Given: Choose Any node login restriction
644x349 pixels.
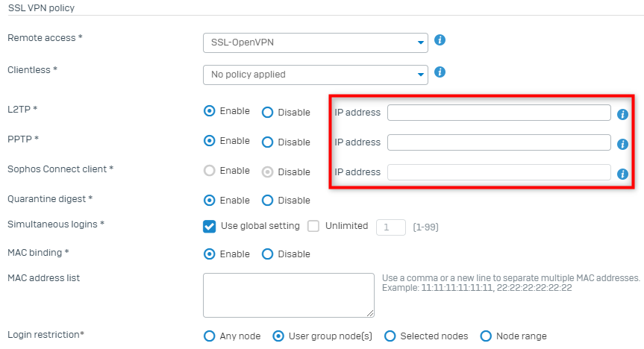Looking at the screenshot, I should pos(210,336).
